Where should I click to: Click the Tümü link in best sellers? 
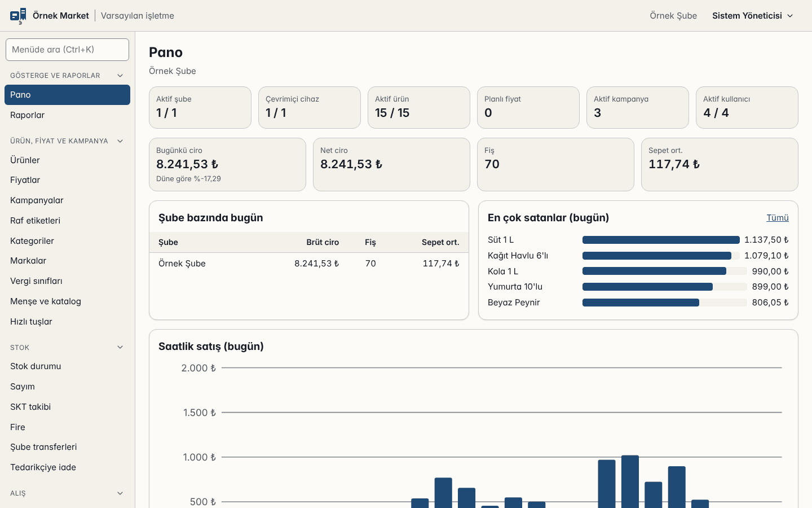coord(778,218)
